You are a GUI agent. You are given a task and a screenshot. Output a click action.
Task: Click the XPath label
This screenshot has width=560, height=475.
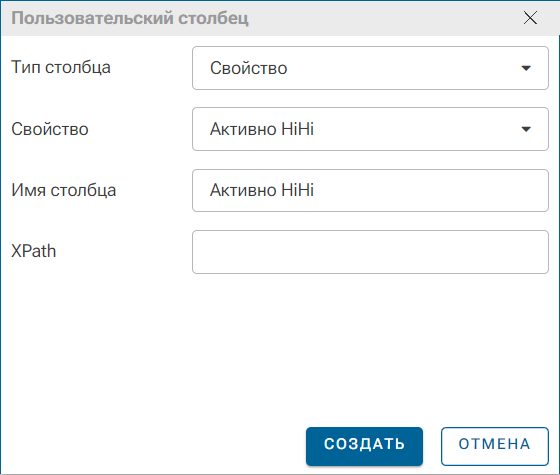34,251
